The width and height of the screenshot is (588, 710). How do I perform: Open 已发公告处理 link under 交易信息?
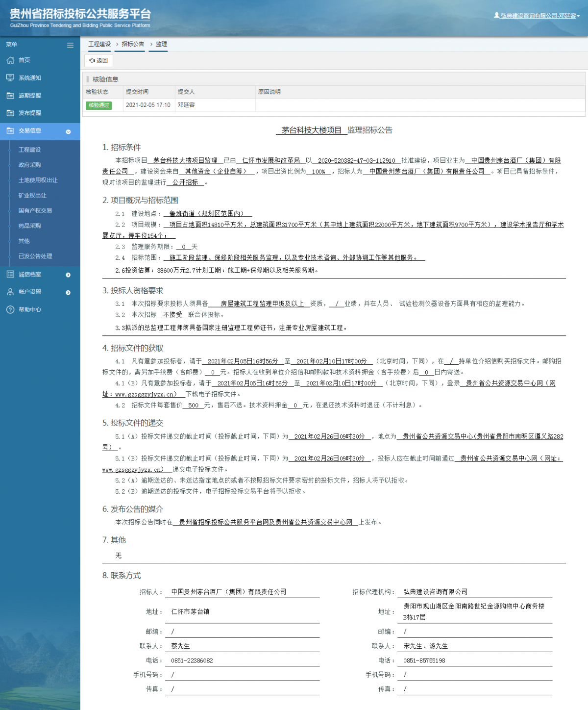click(x=33, y=256)
